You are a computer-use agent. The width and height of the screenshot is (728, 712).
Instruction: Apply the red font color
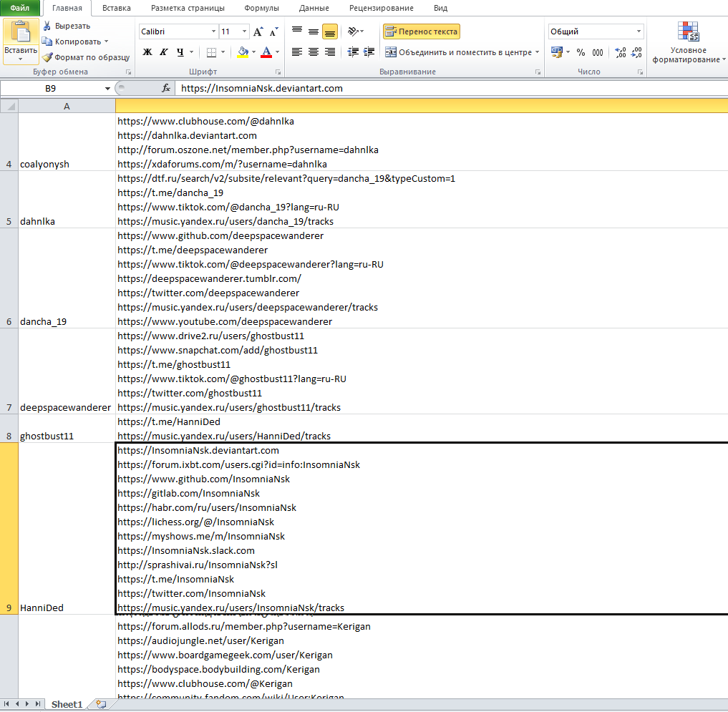click(266, 52)
